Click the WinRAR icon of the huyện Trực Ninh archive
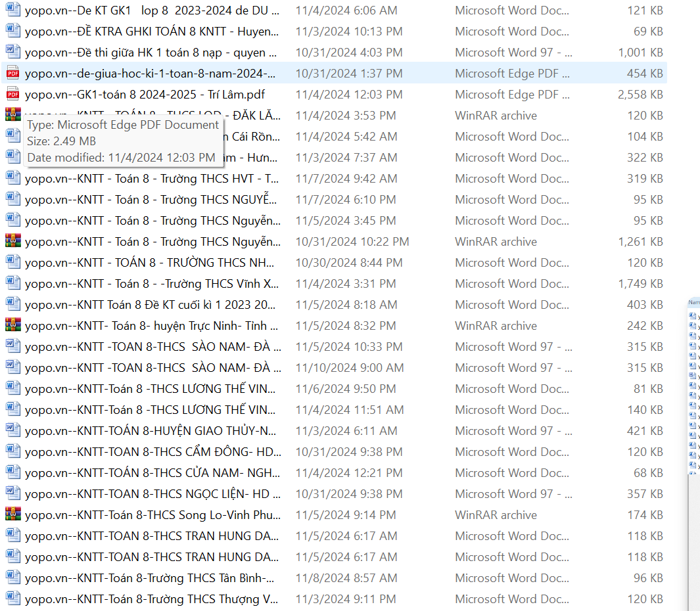 (x=12, y=326)
